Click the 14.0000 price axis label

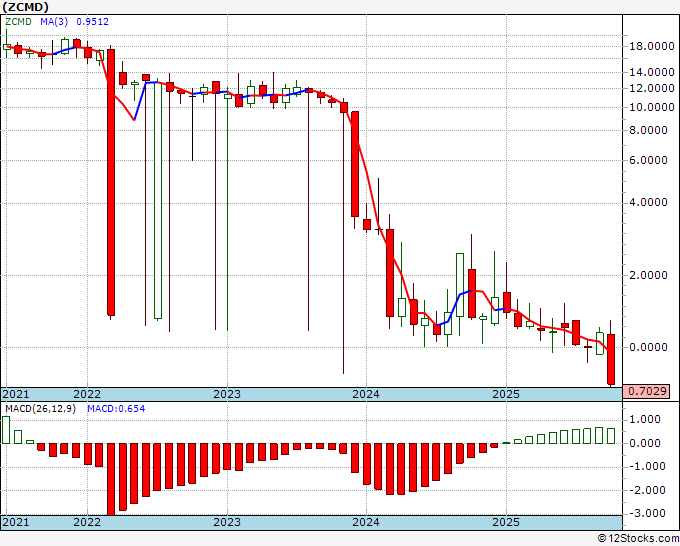tap(652, 72)
